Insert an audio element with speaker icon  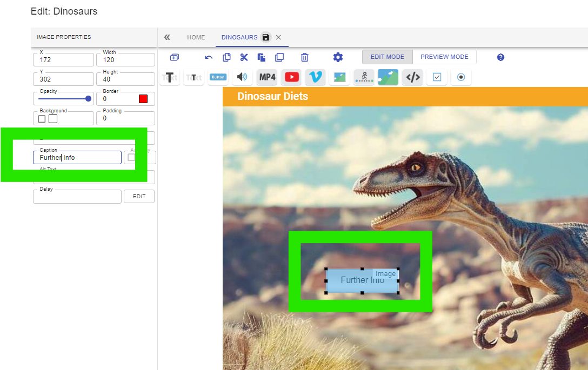(x=242, y=77)
